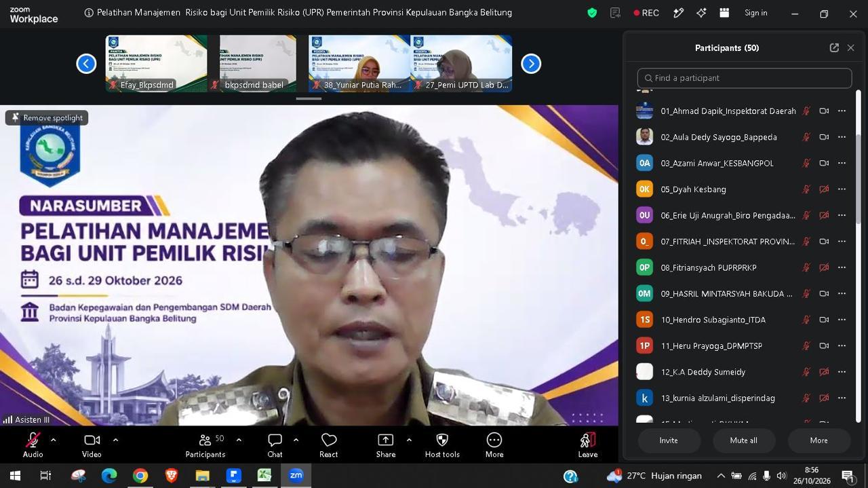Viewport: 868px width, 488px height.
Task: Open File Explorer from the taskbar
Action: pyautogui.click(x=202, y=476)
